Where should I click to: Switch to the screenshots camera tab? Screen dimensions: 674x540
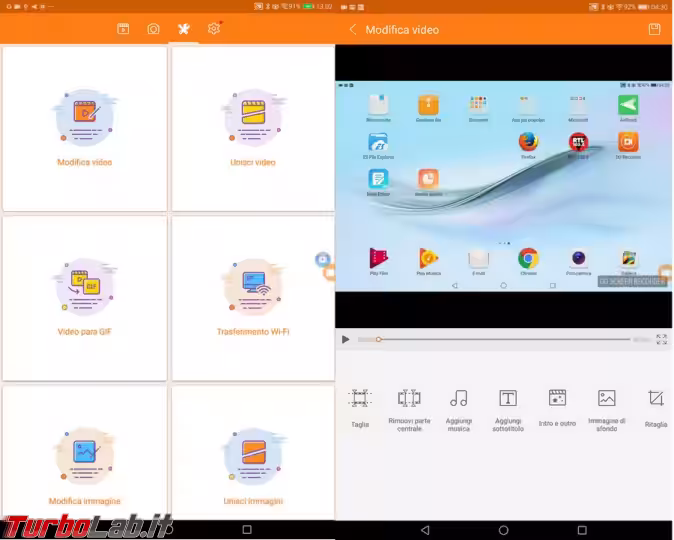(153, 29)
